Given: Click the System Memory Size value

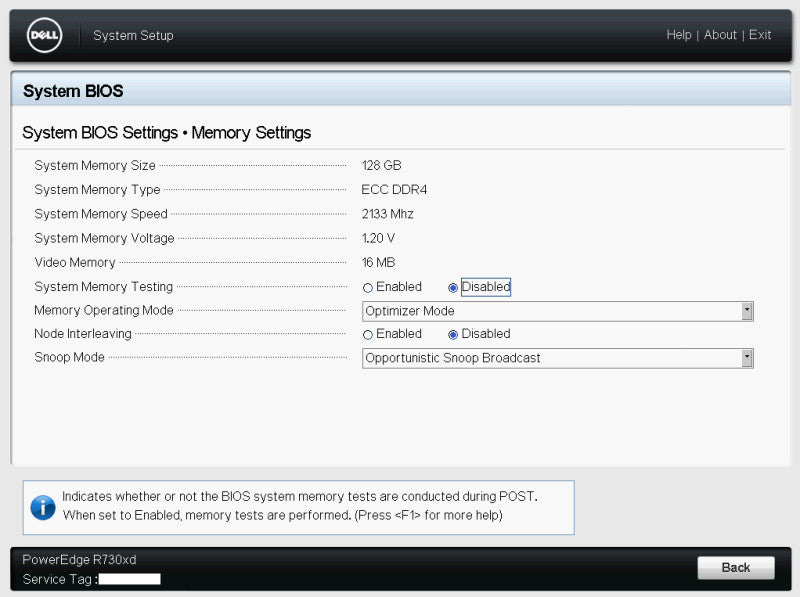Looking at the screenshot, I should click(x=382, y=165).
